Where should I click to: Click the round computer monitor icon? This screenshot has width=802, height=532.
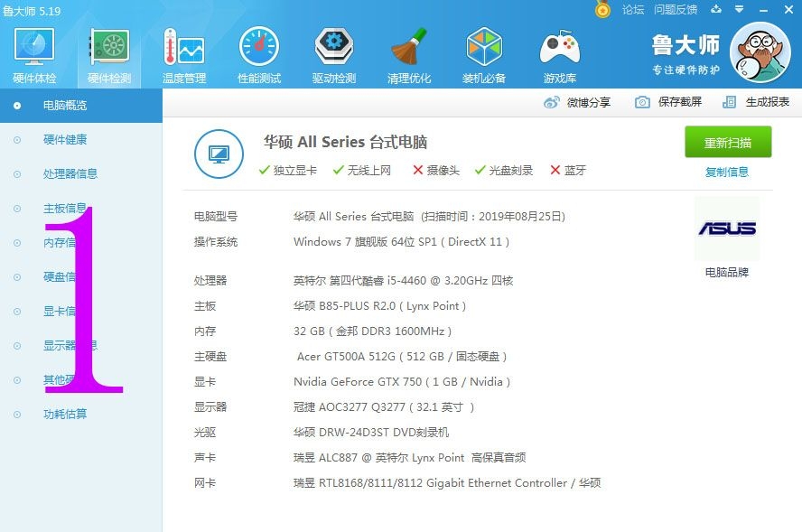pyautogui.click(x=219, y=154)
